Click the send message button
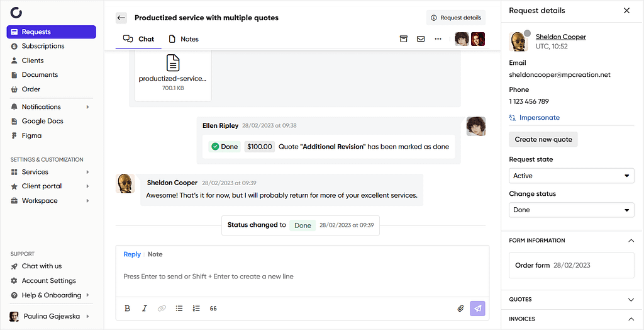 point(477,309)
